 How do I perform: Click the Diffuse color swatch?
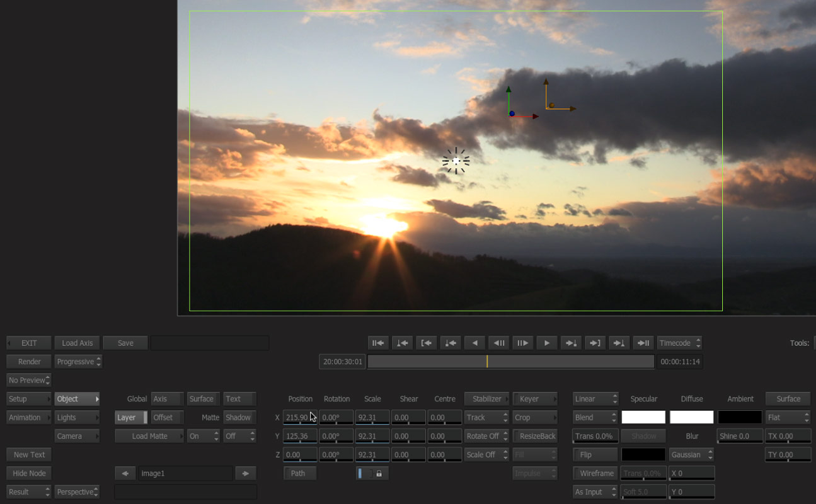[x=691, y=417]
